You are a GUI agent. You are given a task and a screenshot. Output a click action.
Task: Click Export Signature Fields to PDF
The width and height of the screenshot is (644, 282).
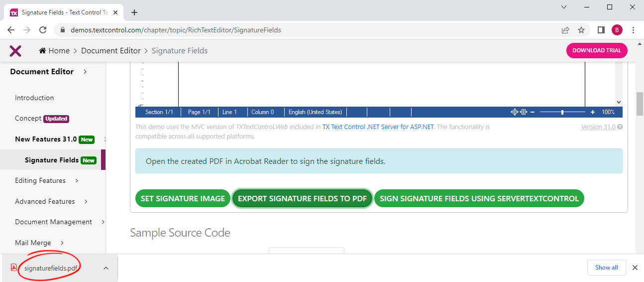point(302,198)
